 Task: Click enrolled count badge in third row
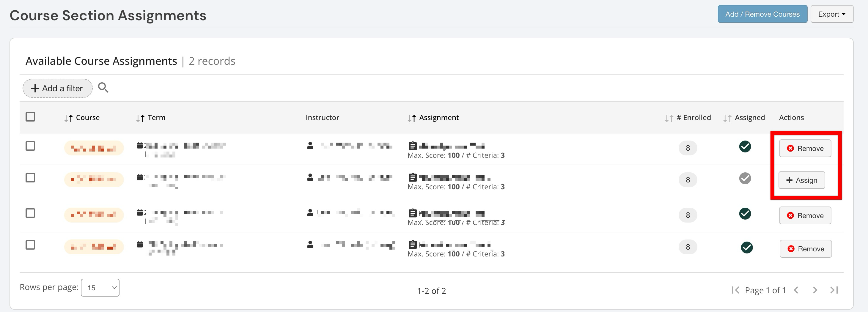[x=688, y=215]
